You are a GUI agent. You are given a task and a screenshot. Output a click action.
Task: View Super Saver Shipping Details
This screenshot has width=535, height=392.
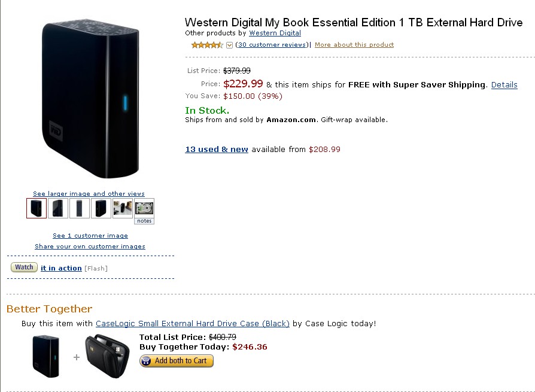(x=504, y=84)
